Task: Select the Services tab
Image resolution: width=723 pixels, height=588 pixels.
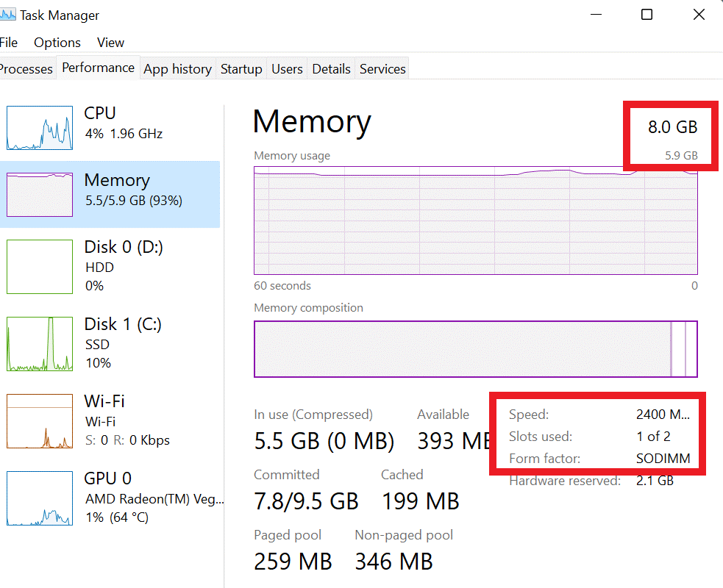Action: pyautogui.click(x=382, y=68)
